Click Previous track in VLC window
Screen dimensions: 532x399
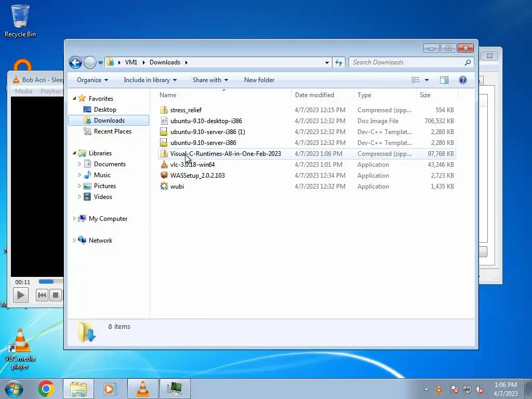click(x=42, y=295)
